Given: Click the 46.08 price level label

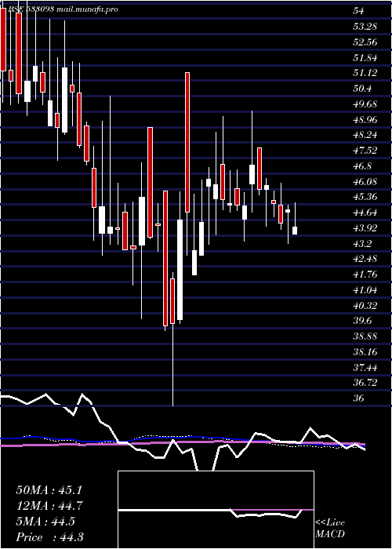Looking at the screenshot, I should (365, 181).
